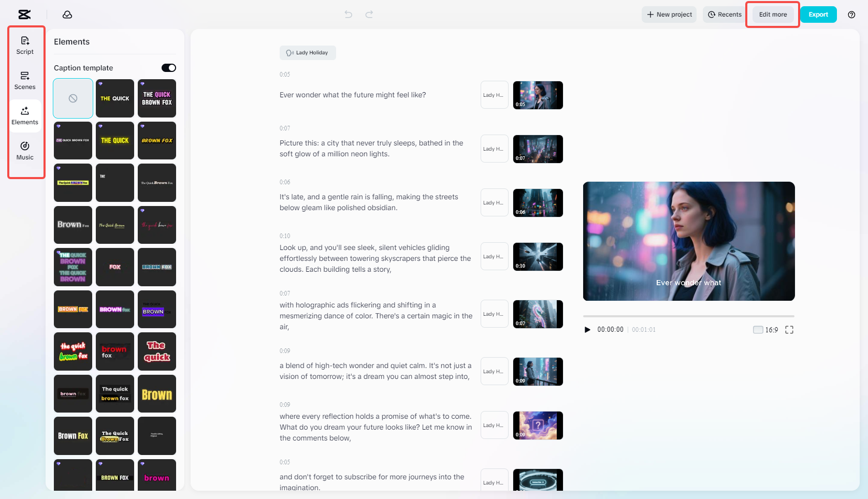This screenshot has width=868, height=499.
Task: Click the playback progress bar
Action: click(x=688, y=316)
